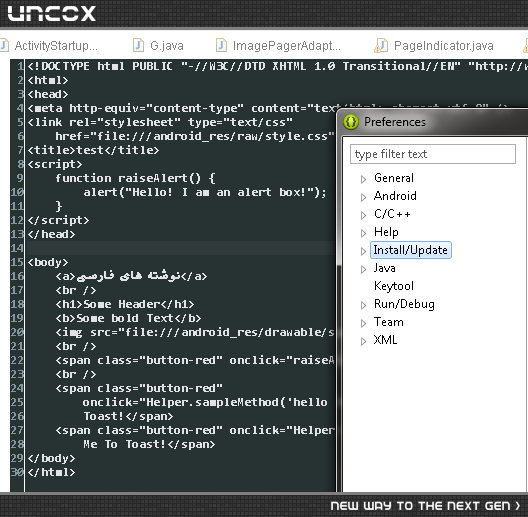Click the green Preferences dialog icon

tap(351, 122)
